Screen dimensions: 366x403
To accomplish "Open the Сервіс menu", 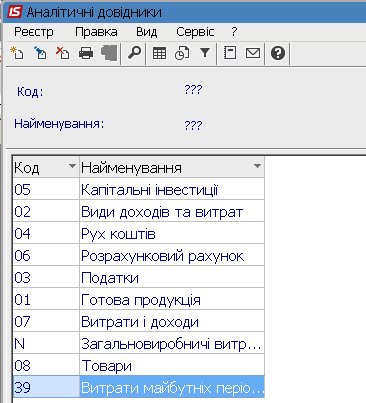I will tap(195, 32).
